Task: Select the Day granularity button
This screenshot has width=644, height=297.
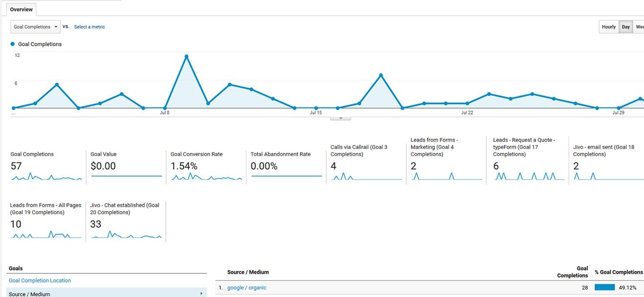Action: (626, 26)
